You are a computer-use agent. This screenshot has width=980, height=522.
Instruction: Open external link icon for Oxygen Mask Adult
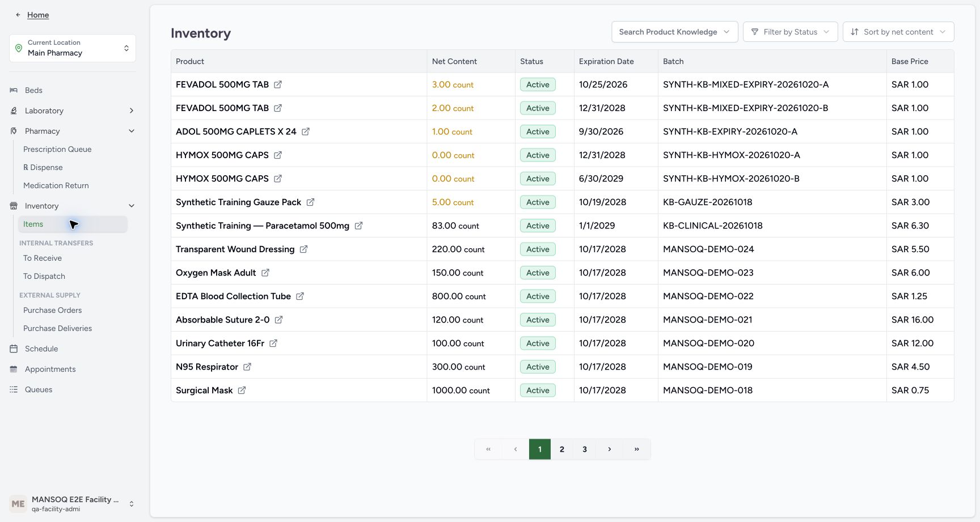(265, 273)
